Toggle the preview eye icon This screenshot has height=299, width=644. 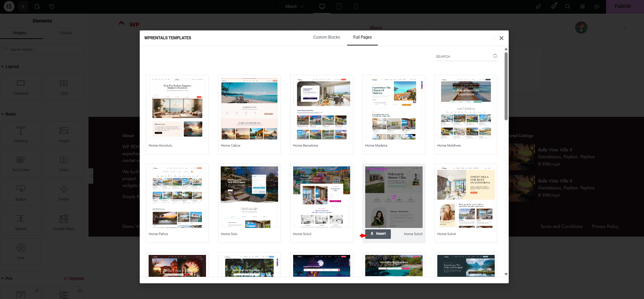pyautogui.click(x=597, y=6)
